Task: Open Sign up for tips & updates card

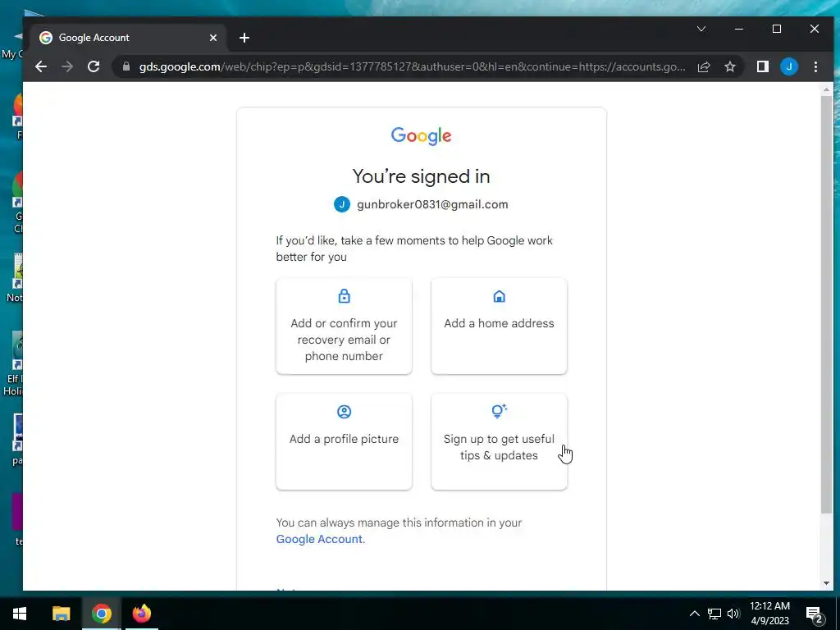Action: (499, 441)
